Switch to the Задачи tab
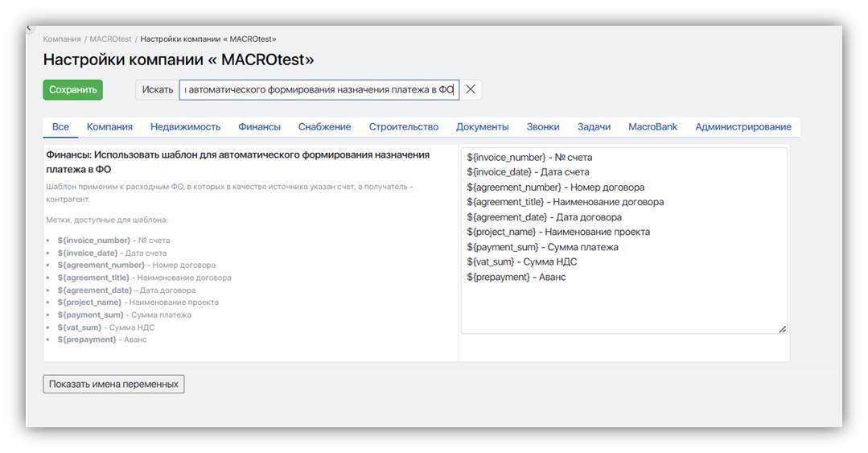Screen dimensions: 868x453 click(x=594, y=127)
